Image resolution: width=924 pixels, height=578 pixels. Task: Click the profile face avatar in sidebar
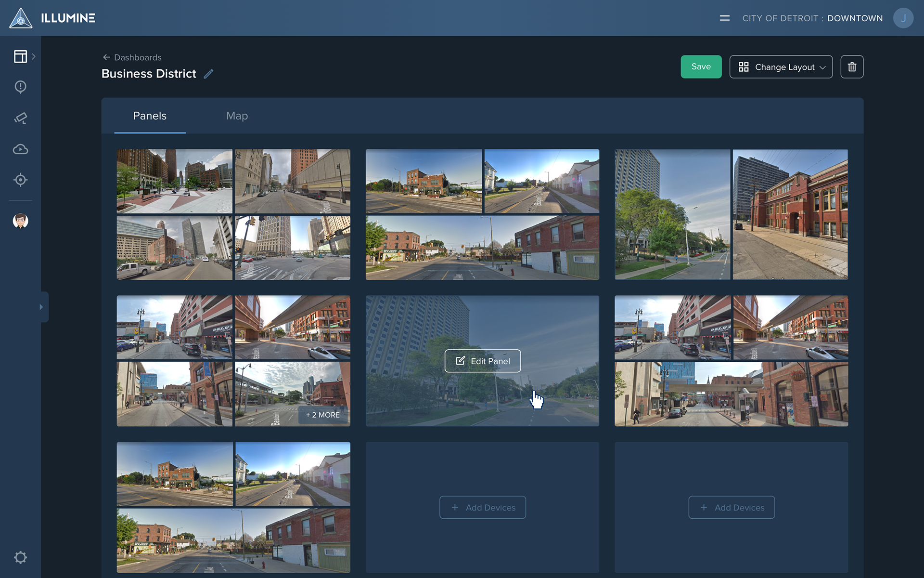point(20,221)
